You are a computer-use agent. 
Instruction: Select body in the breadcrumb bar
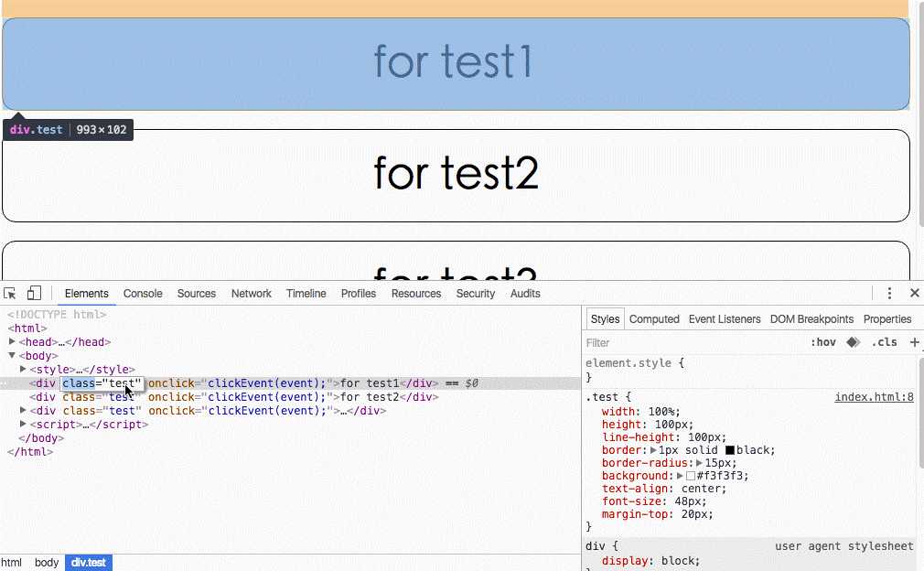point(47,563)
